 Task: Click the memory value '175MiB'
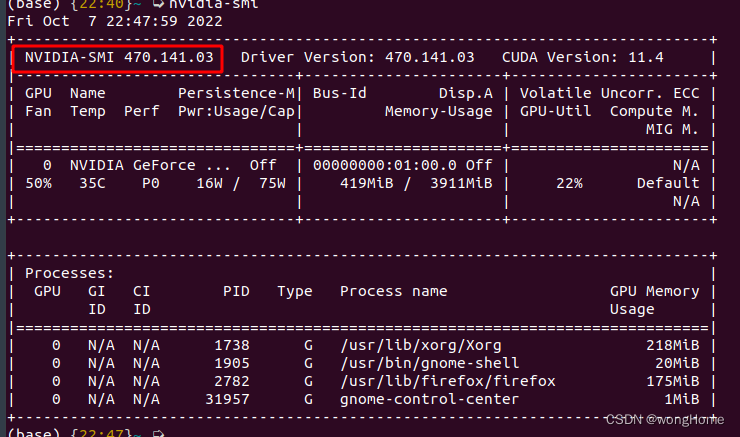[x=673, y=381]
